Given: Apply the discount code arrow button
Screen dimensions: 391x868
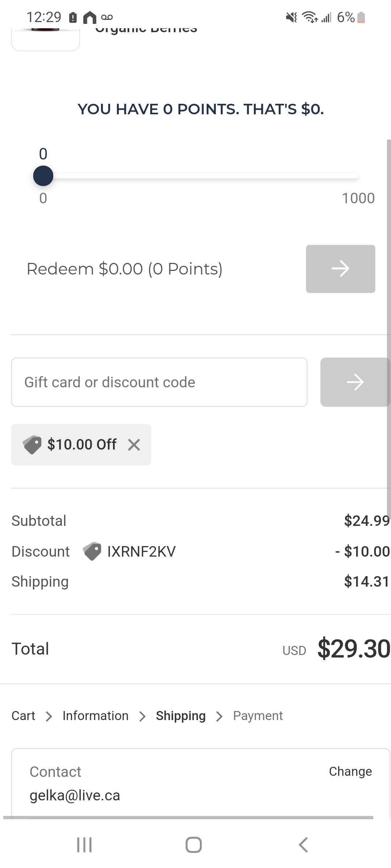Looking at the screenshot, I should click(x=355, y=382).
